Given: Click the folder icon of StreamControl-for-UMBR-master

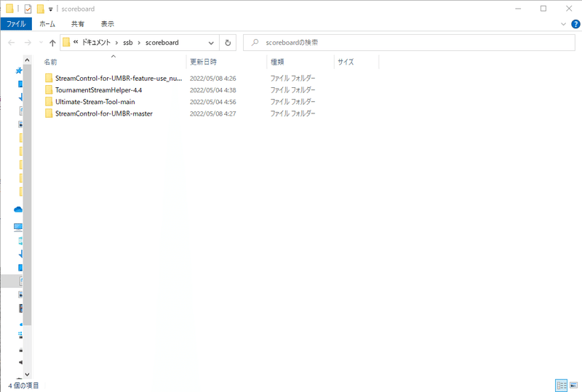Looking at the screenshot, I should click(49, 113).
